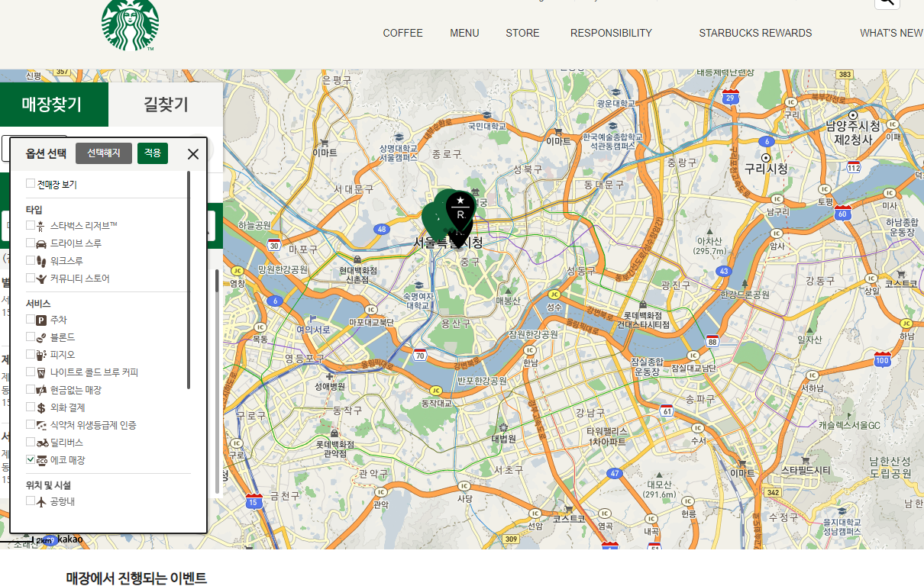This screenshot has height=586, width=924.
Task: Click the 현대백화점 신촌점 map label
Action: 358,275
